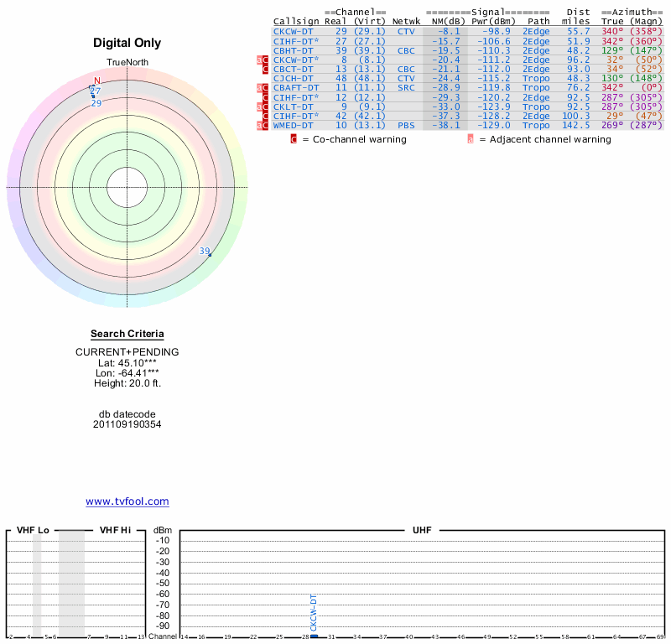Viewport: 671px width, 644px height.
Task: Select the CJCH-DT callsign in the table
Action: tap(294, 78)
